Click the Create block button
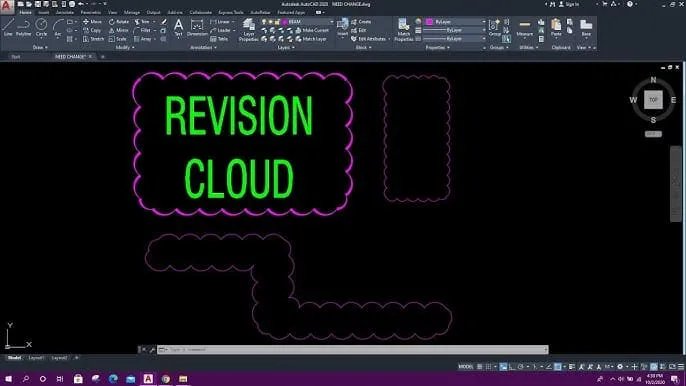The width and height of the screenshot is (686, 386). [361, 21]
